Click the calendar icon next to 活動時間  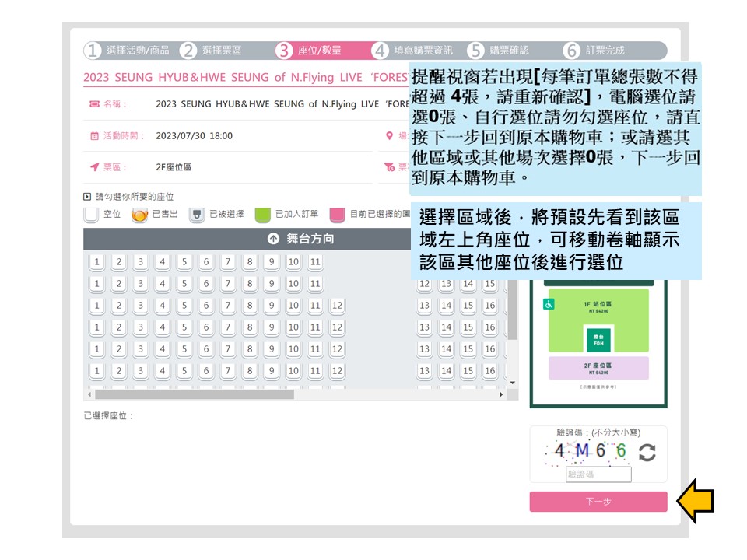pos(94,135)
